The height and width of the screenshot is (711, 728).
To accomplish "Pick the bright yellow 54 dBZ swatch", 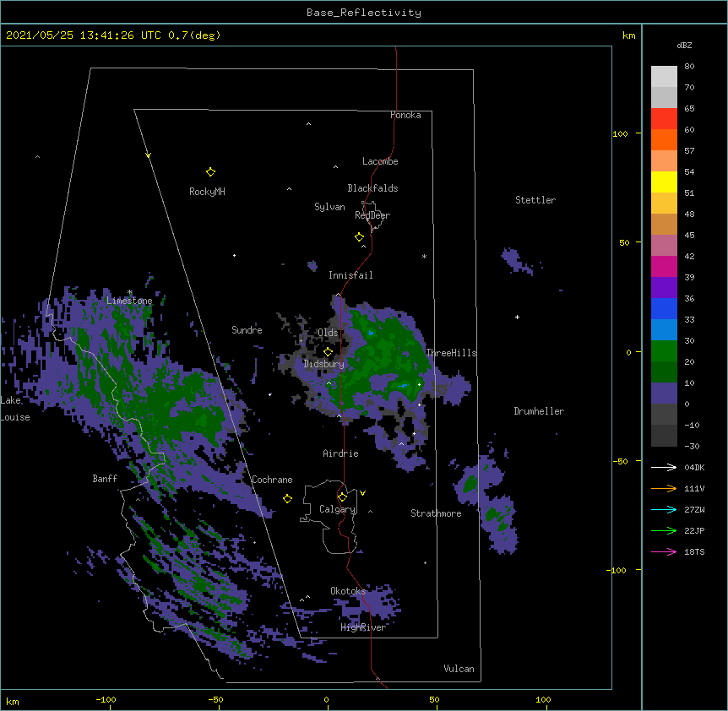I will point(664,182).
